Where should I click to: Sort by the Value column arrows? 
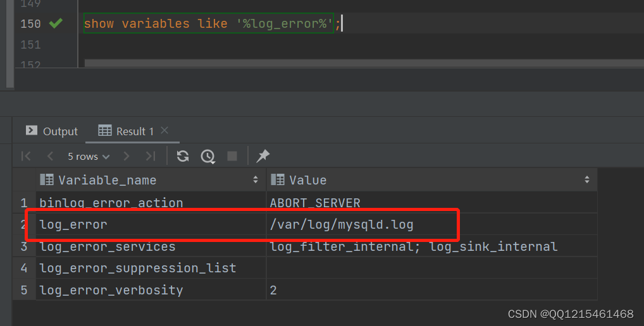587,179
